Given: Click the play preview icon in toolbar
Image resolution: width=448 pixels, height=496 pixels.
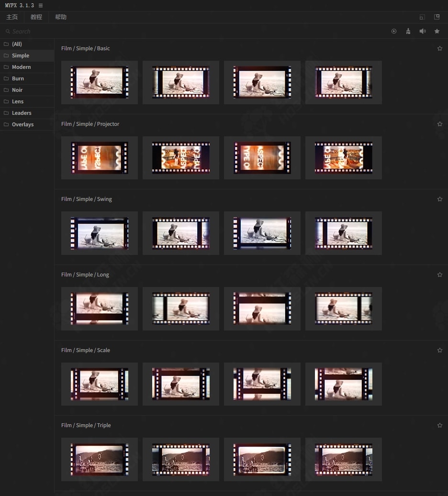Looking at the screenshot, I should tap(394, 31).
